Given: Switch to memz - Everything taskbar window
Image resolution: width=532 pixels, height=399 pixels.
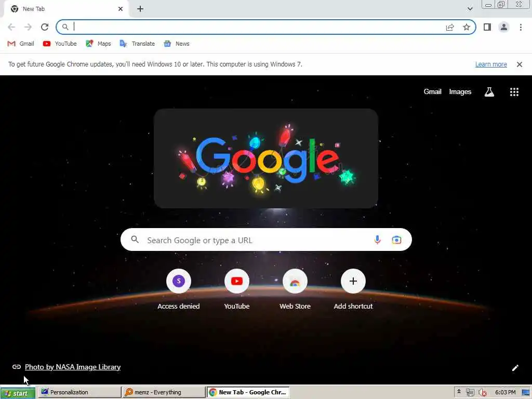Looking at the screenshot, I should [x=164, y=393].
